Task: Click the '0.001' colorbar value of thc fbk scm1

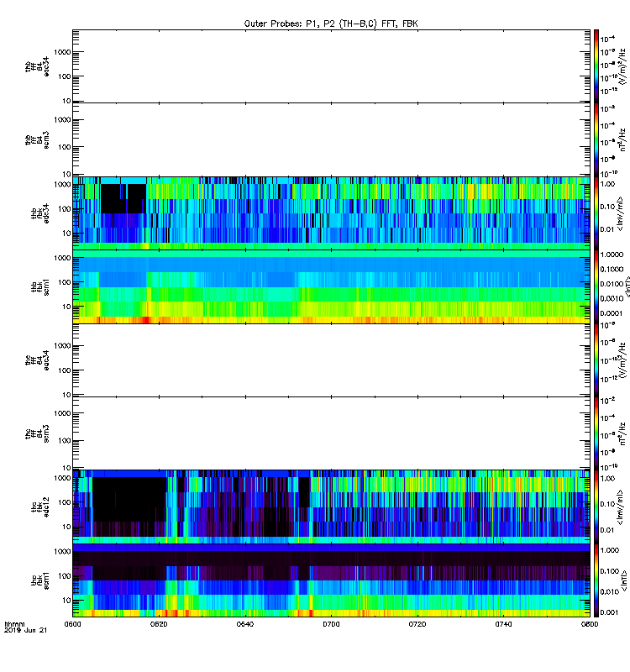Action: 610,612
